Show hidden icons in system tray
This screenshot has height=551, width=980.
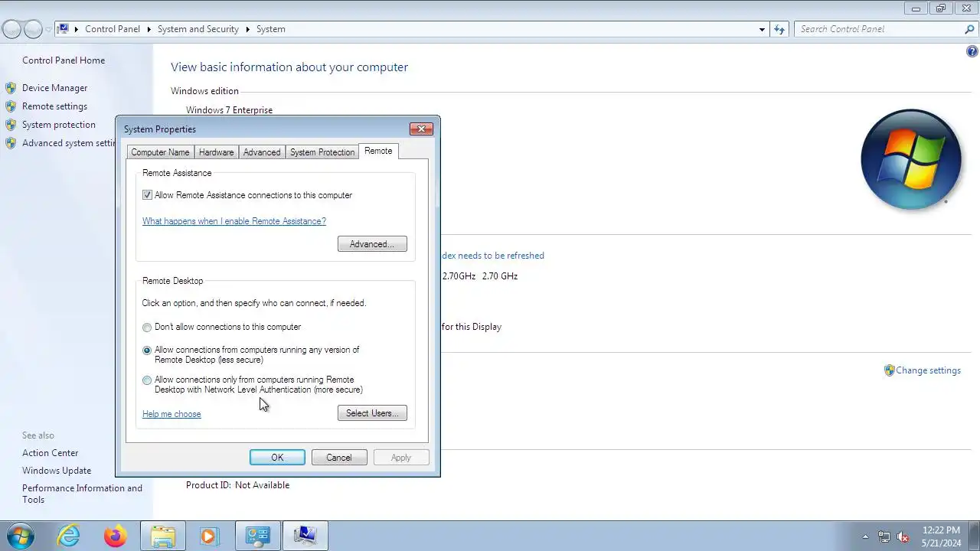click(865, 536)
